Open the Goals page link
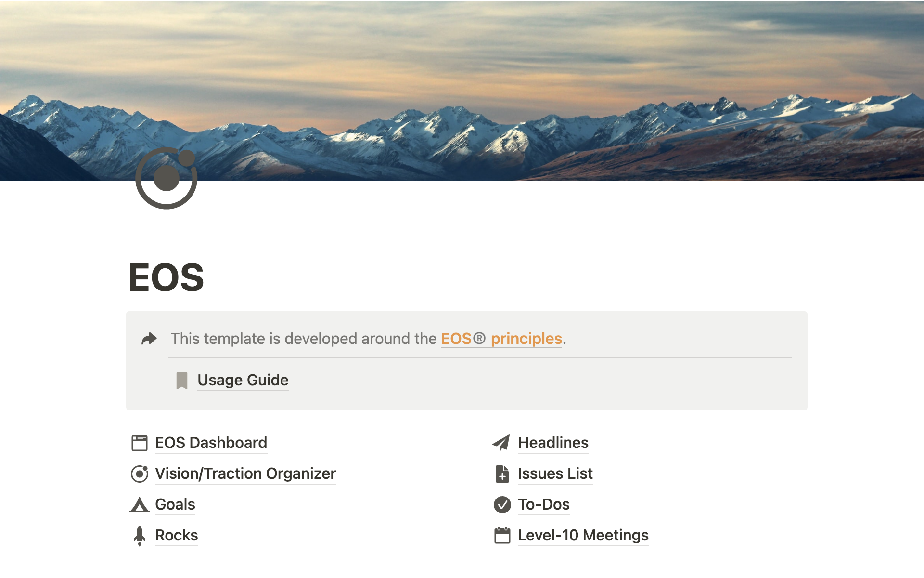Screen dimensions: 924x578 coord(175,504)
